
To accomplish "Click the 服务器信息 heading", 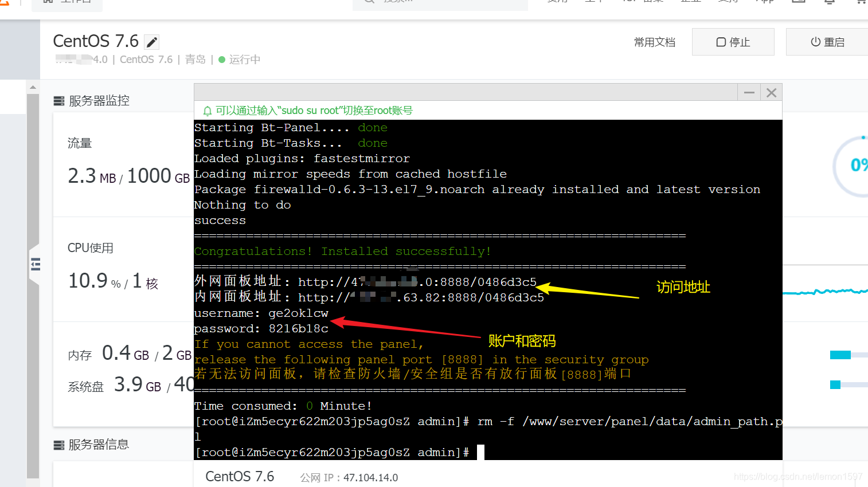I will pos(99,445).
